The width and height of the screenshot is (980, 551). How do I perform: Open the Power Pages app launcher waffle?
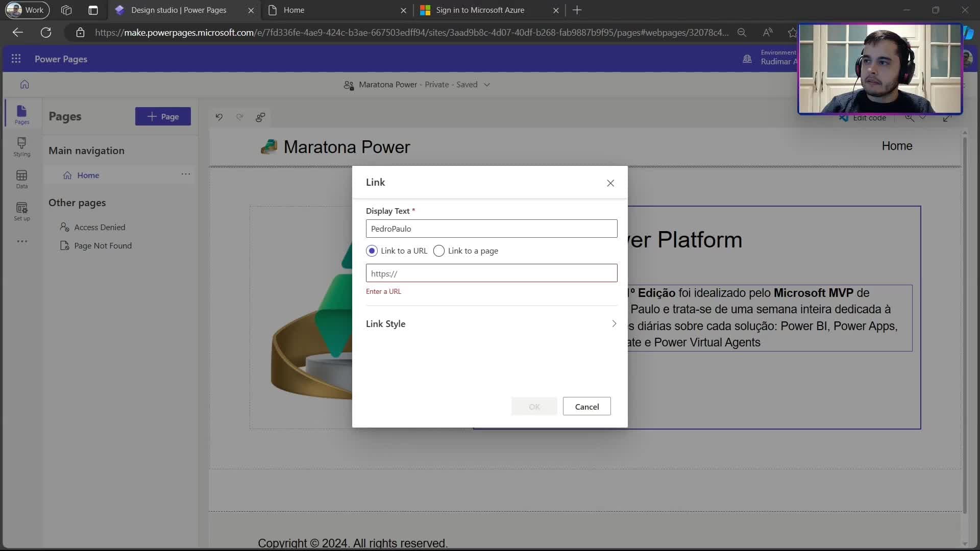click(16, 59)
